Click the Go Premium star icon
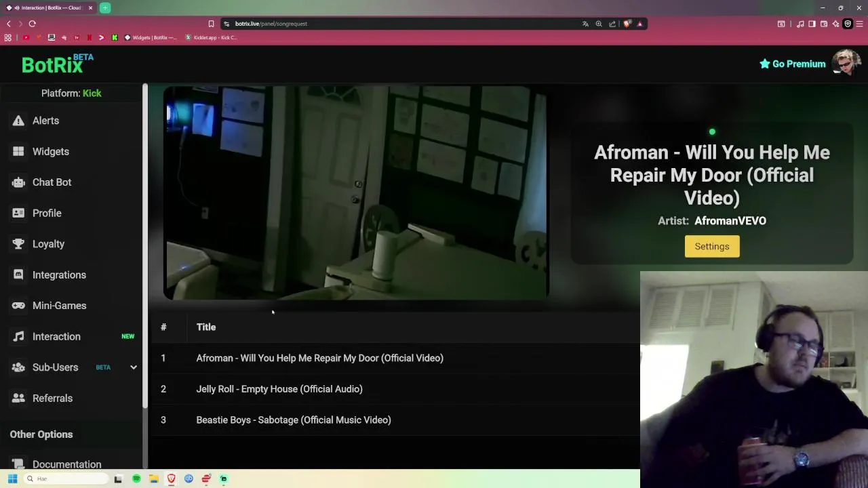The image size is (868, 488). [765, 64]
